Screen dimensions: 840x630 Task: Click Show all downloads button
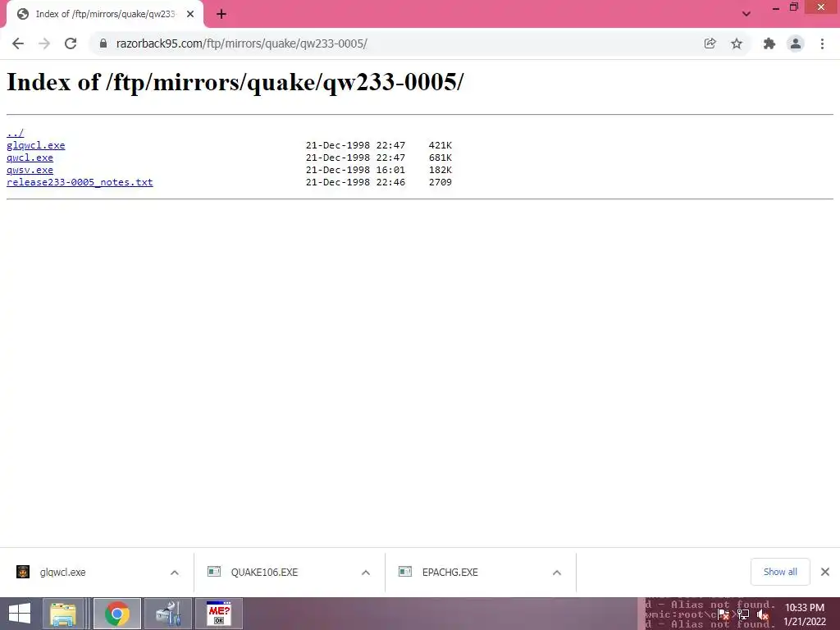click(x=780, y=572)
